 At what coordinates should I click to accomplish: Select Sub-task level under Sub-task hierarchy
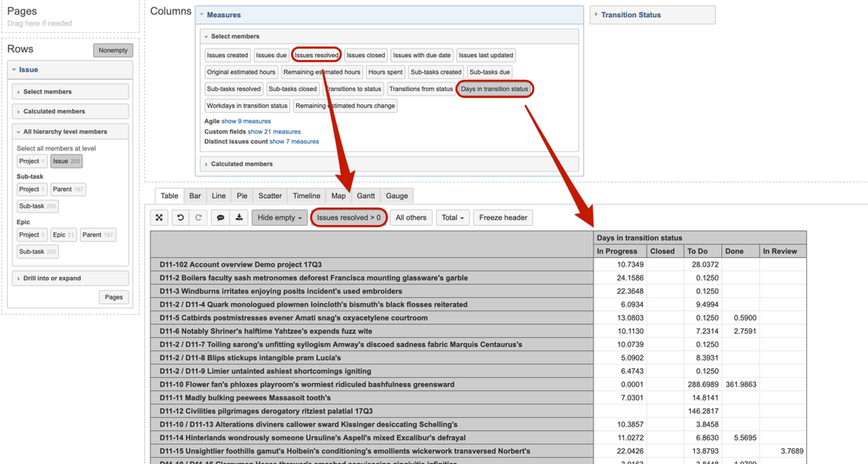tap(37, 206)
